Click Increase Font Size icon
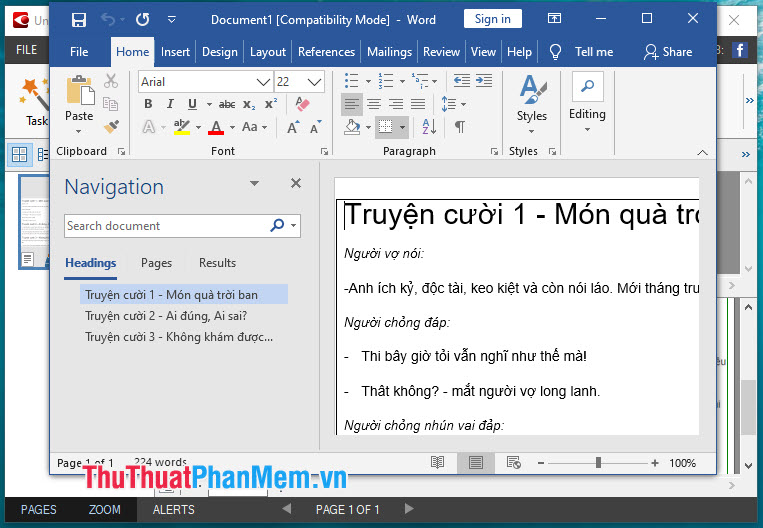The image size is (763, 528). [x=293, y=127]
